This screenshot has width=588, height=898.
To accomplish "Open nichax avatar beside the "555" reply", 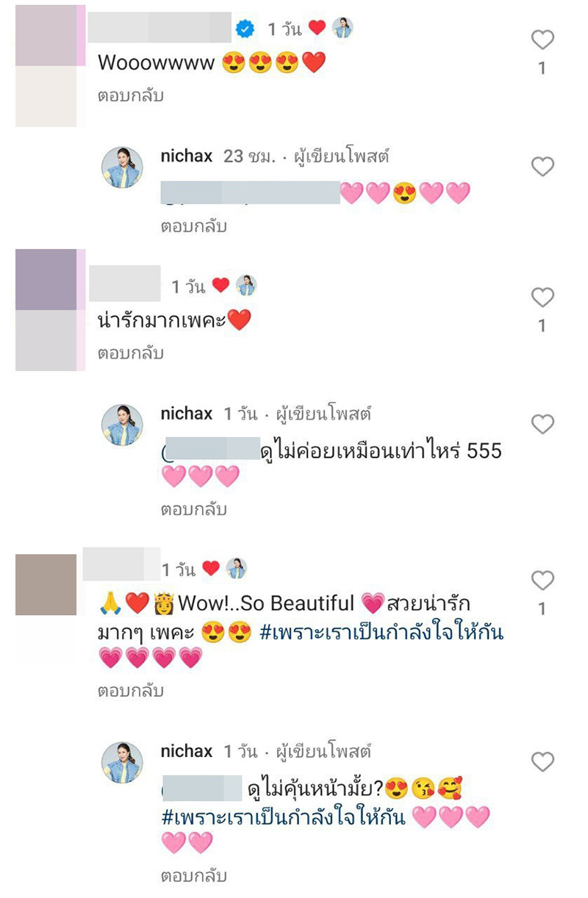I will pos(121,425).
